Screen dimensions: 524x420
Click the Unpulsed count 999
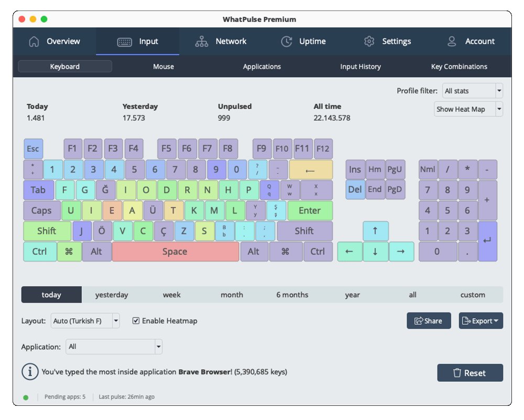pyautogui.click(x=224, y=117)
